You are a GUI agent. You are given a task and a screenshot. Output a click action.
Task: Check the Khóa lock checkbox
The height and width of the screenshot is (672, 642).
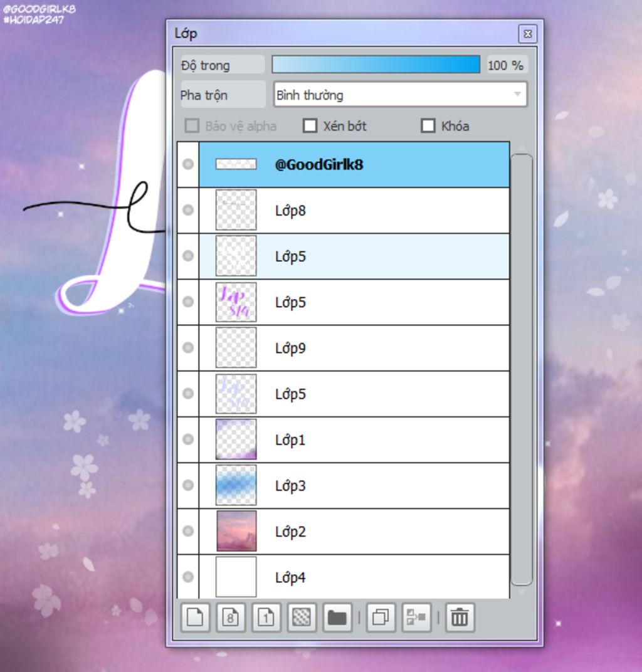(x=428, y=126)
